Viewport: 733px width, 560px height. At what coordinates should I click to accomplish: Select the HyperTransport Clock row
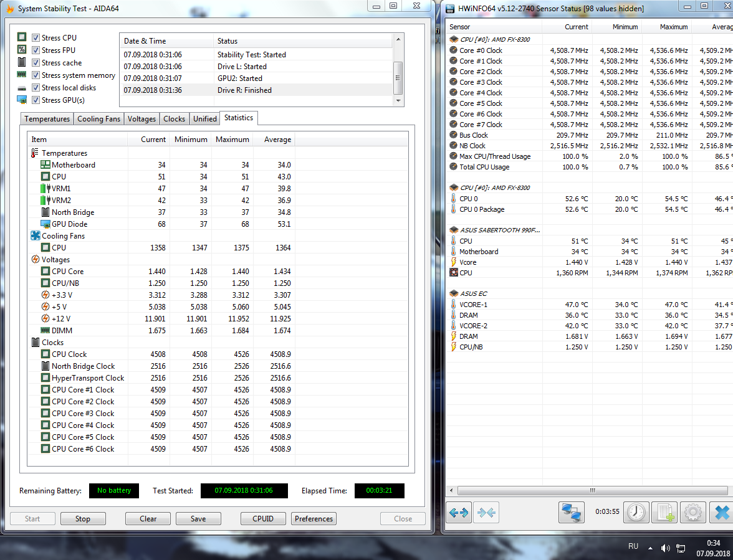click(x=161, y=378)
